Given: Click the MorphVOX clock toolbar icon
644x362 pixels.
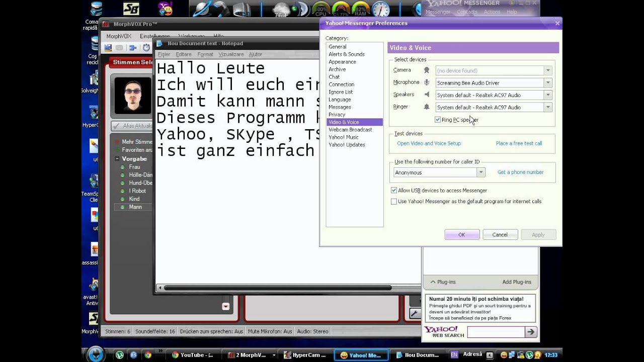Looking at the screenshot, I should [x=146, y=48].
